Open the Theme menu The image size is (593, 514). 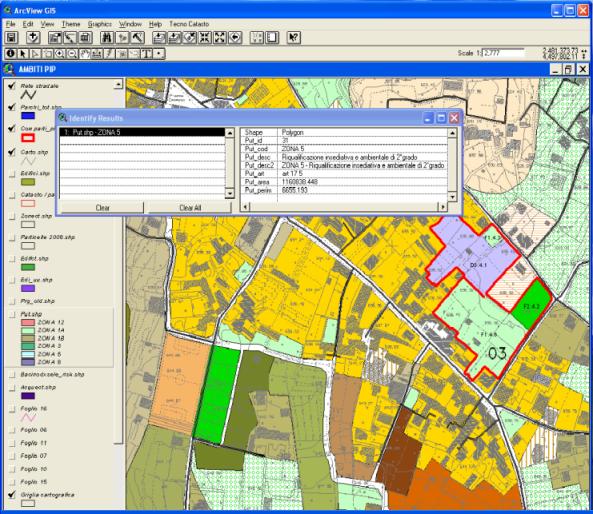(71, 24)
